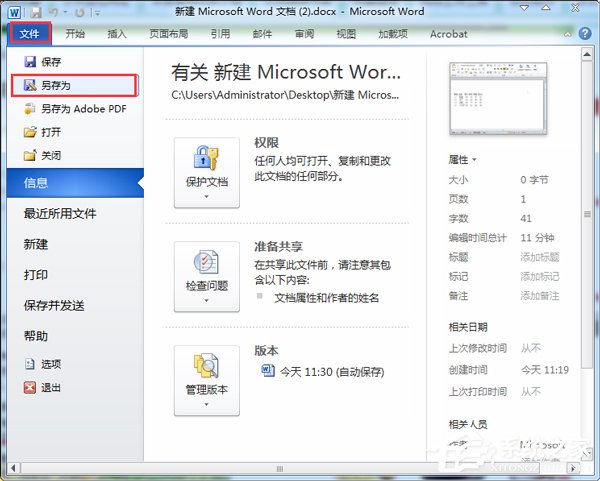Viewport: 600px width, 481px height.
Task: Click the vertical scrollbar thumb
Action: point(587,214)
